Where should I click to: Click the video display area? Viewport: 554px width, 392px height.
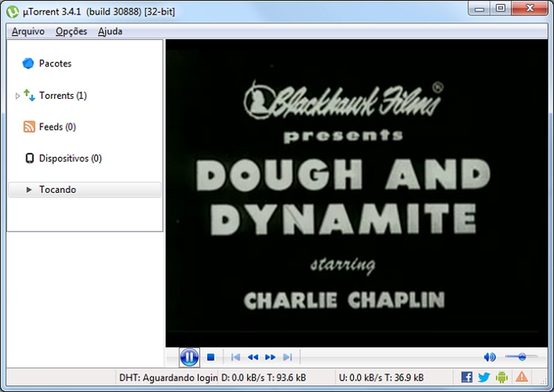(x=356, y=193)
